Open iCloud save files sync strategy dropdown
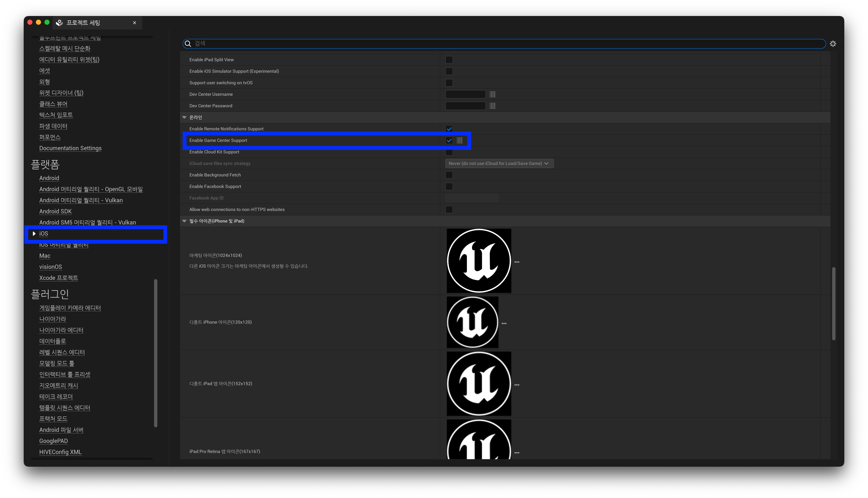The height and width of the screenshot is (498, 868). click(x=499, y=163)
